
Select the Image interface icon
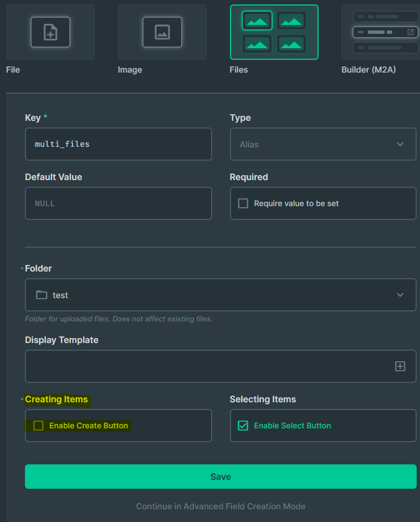click(162, 32)
